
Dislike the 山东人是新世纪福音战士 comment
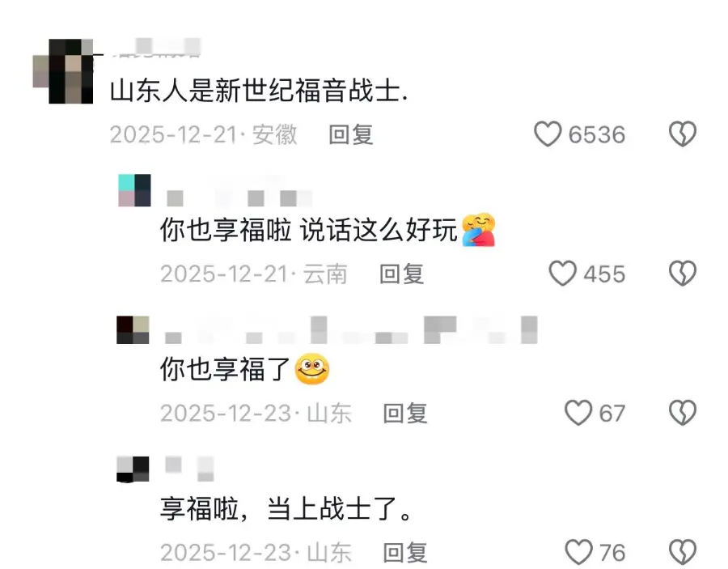pyautogui.click(x=683, y=134)
